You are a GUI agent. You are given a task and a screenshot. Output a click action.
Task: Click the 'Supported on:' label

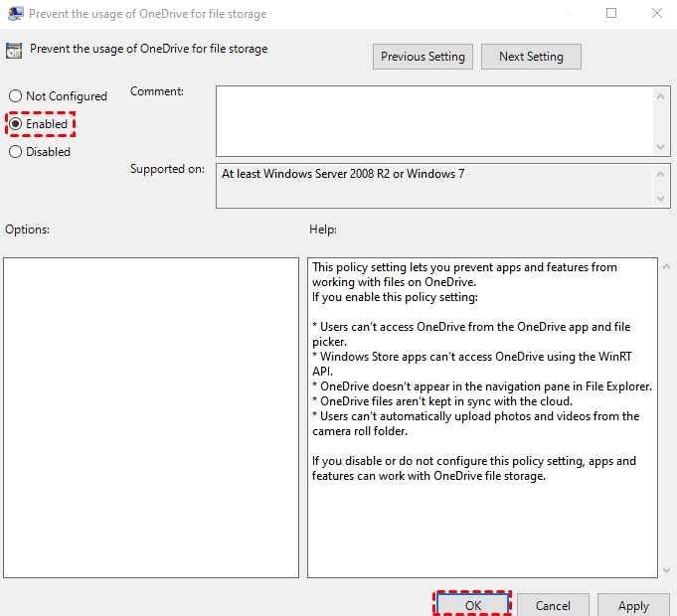pyautogui.click(x=168, y=169)
